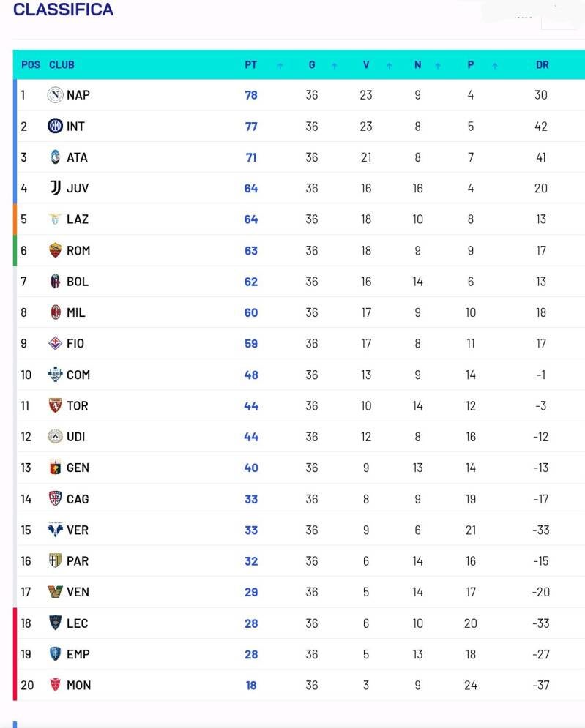Click the Monza club crest icon
This screenshot has width=585, height=728.
[56, 686]
